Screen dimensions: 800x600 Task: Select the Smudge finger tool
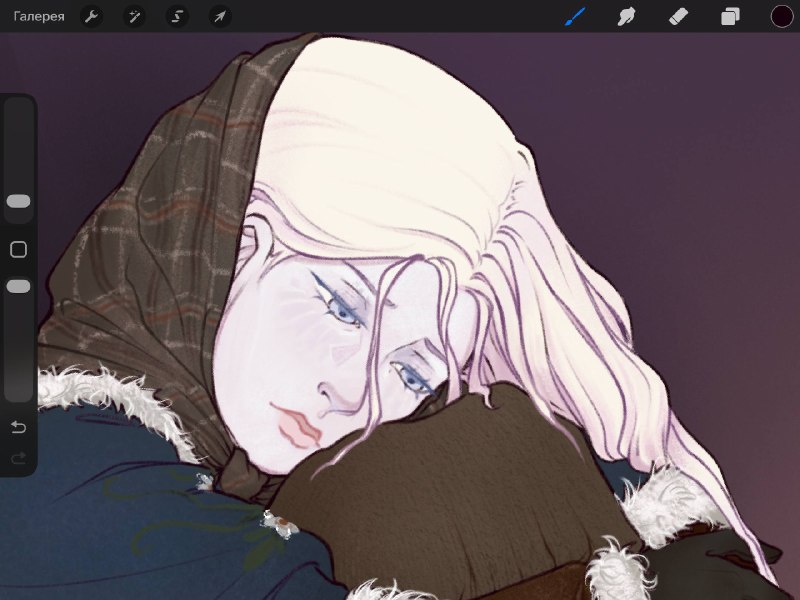click(627, 17)
